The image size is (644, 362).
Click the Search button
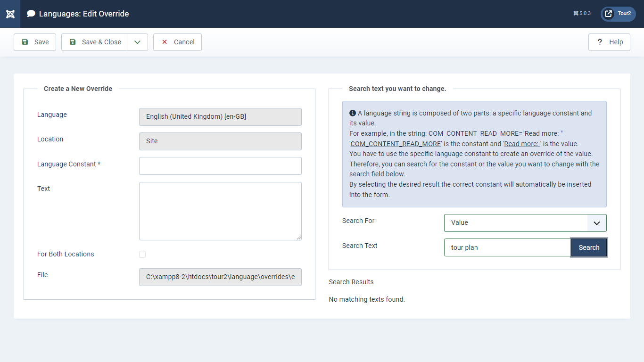[x=589, y=247]
